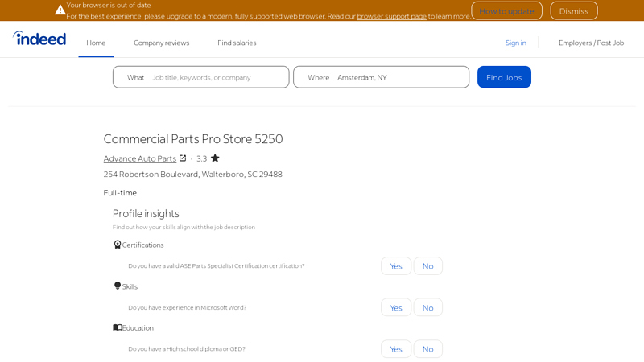
Task: Click the star rating icon next to 3.3
Action: click(215, 158)
